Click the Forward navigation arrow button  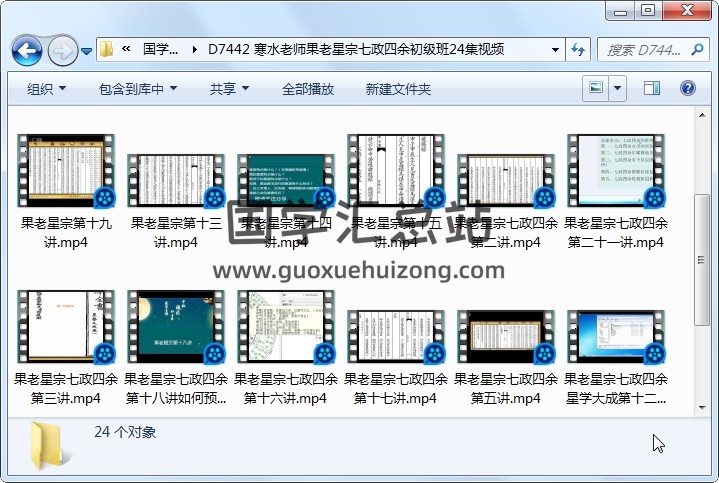tap(62, 49)
